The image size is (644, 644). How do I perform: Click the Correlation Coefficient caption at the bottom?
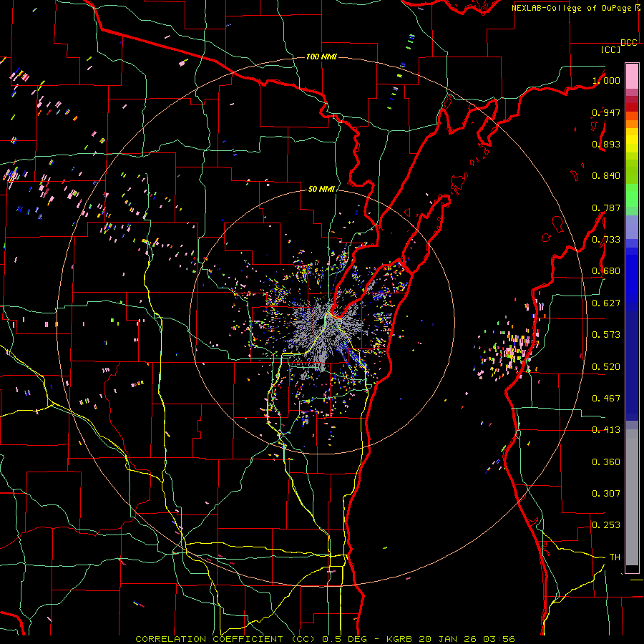324,639
